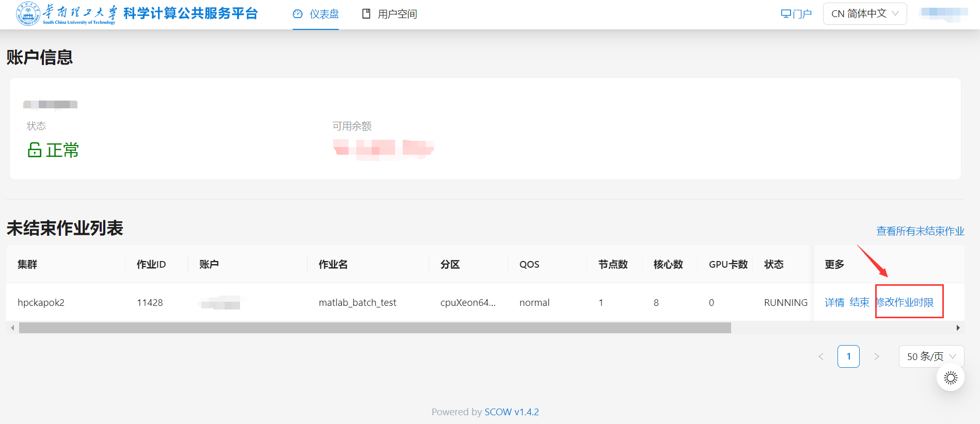Click the portal monitor icon
This screenshot has height=424, width=980.
click(x=786, y=14)
